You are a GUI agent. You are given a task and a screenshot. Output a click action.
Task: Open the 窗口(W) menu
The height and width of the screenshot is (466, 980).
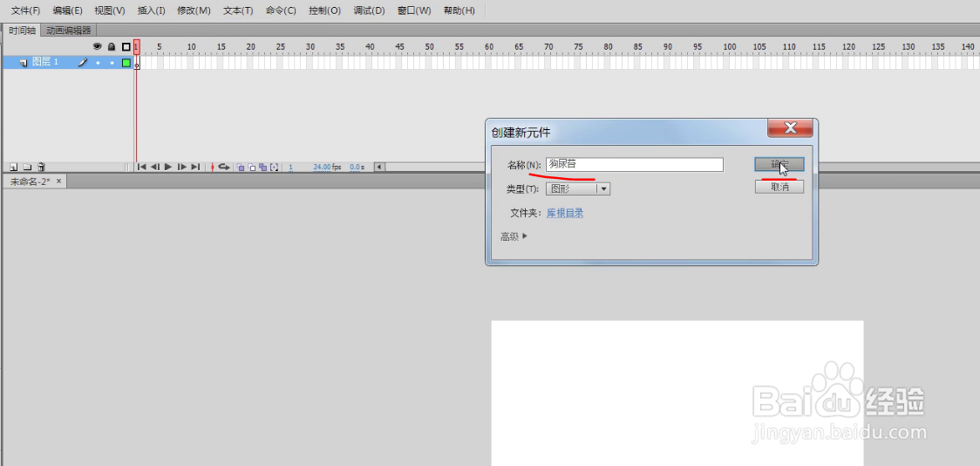click(x=414, y=10)
